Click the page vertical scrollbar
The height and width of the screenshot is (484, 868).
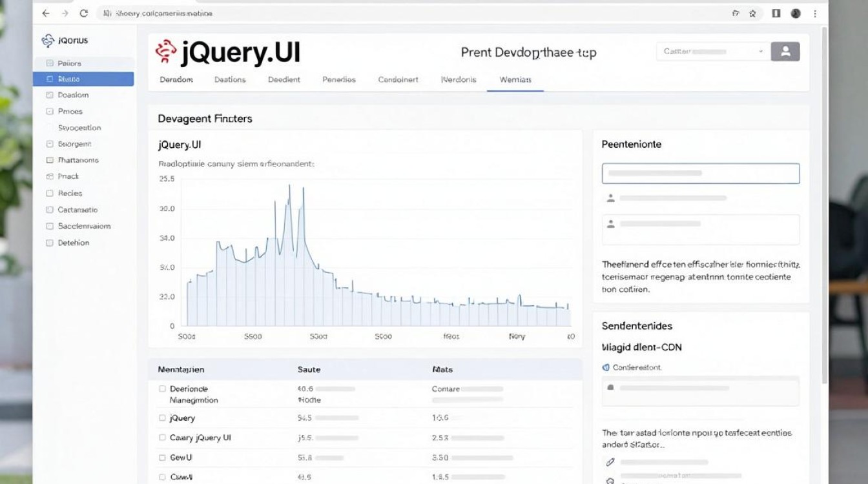823,207
